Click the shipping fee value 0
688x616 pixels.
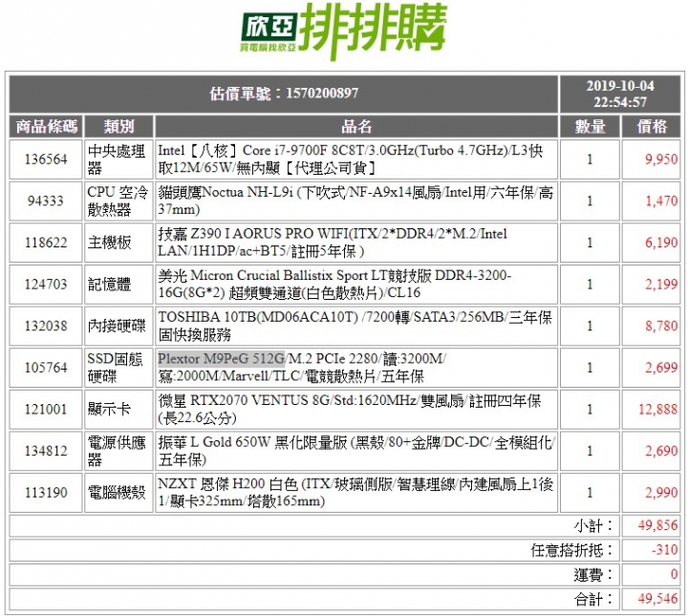pos(675,574)
